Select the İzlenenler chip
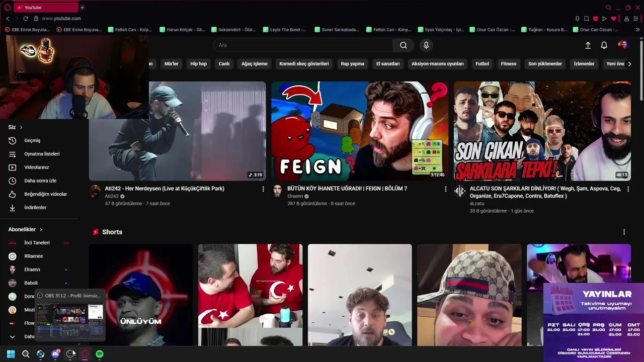 [x=584, y=64]
